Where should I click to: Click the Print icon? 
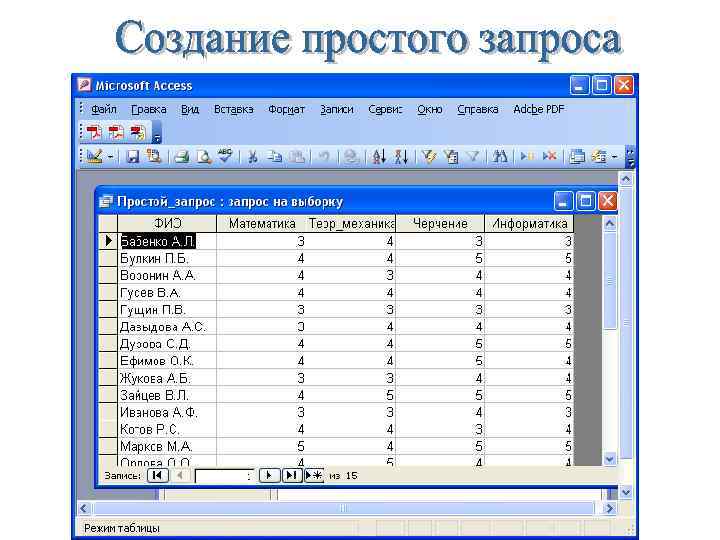tap(182, 157)
